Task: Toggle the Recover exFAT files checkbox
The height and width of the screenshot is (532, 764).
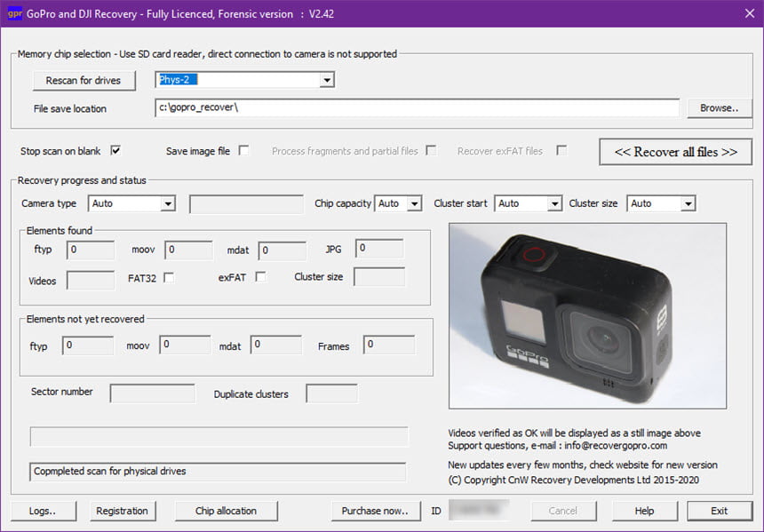Action: (561, 150)
